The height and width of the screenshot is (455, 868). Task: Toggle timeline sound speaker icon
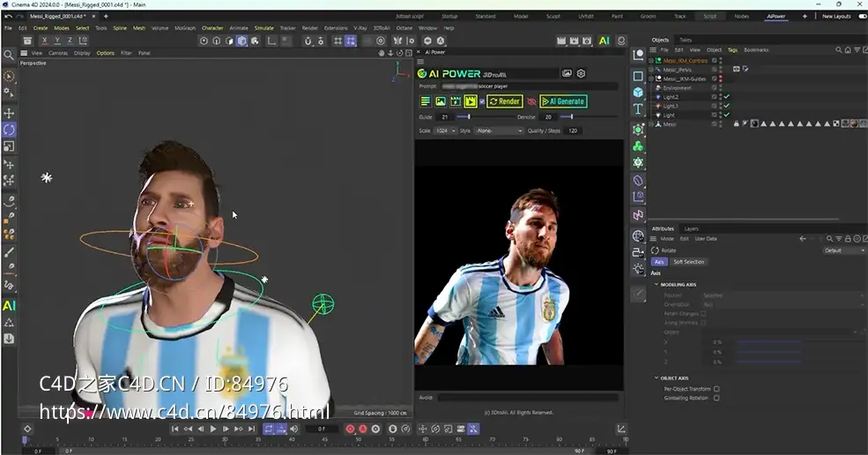coord(294,429)
